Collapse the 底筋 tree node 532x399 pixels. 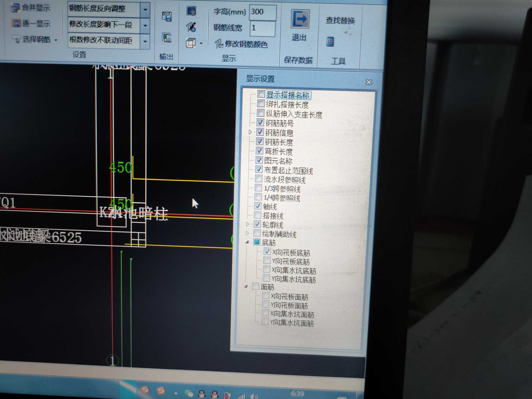point(247,242)
